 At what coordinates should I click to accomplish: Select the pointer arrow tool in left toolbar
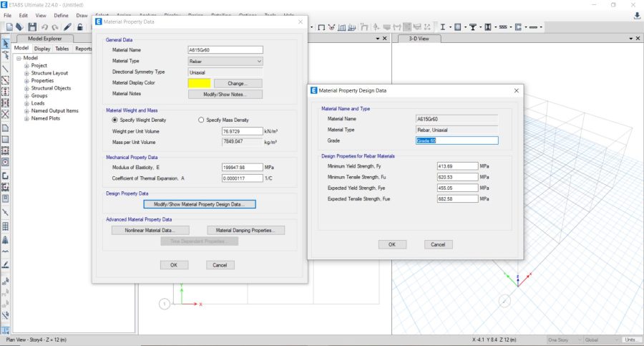click(x=5, y=43)
